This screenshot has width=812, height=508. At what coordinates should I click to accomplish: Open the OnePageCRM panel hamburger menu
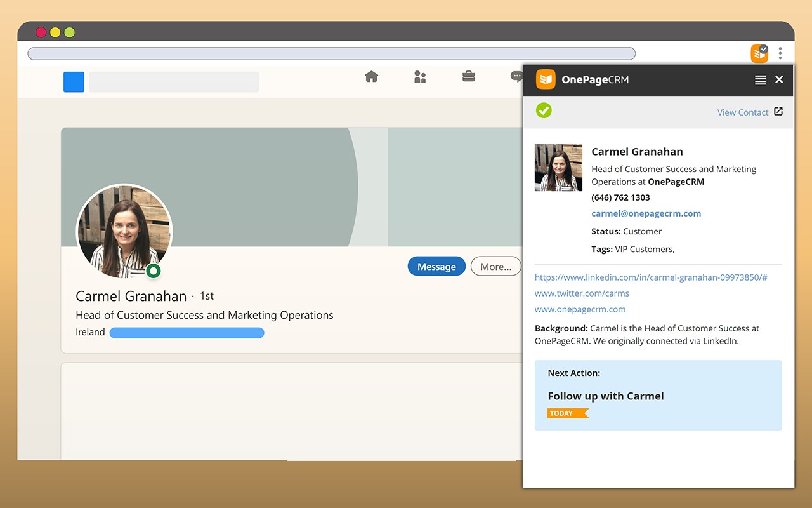pyautogui.click(x=761, y=80)
